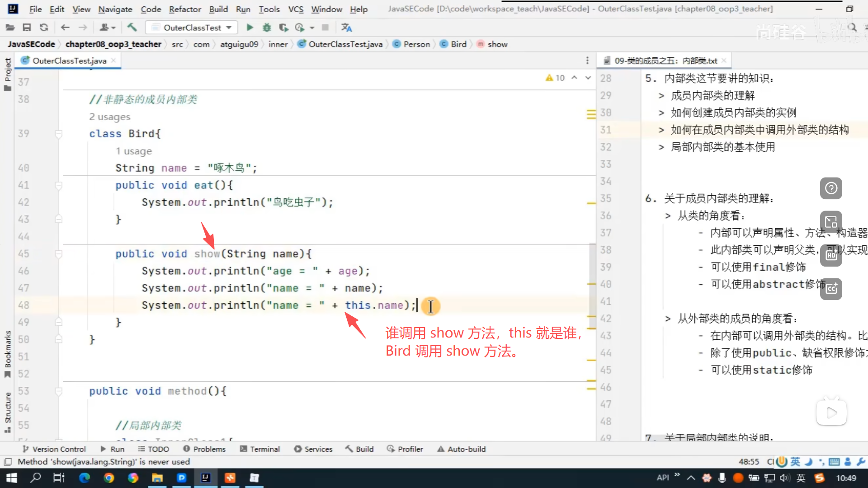This screenshot has width=868, height=488.
Task: Collapse the show method fold marker
Action: point(58,254)
